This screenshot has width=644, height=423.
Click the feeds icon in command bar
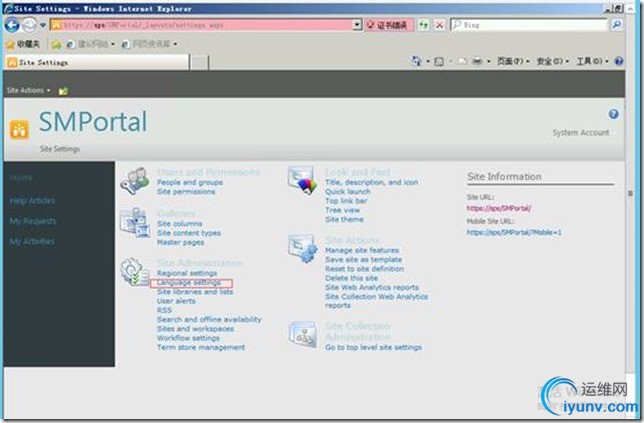click(x=439, y=62)
